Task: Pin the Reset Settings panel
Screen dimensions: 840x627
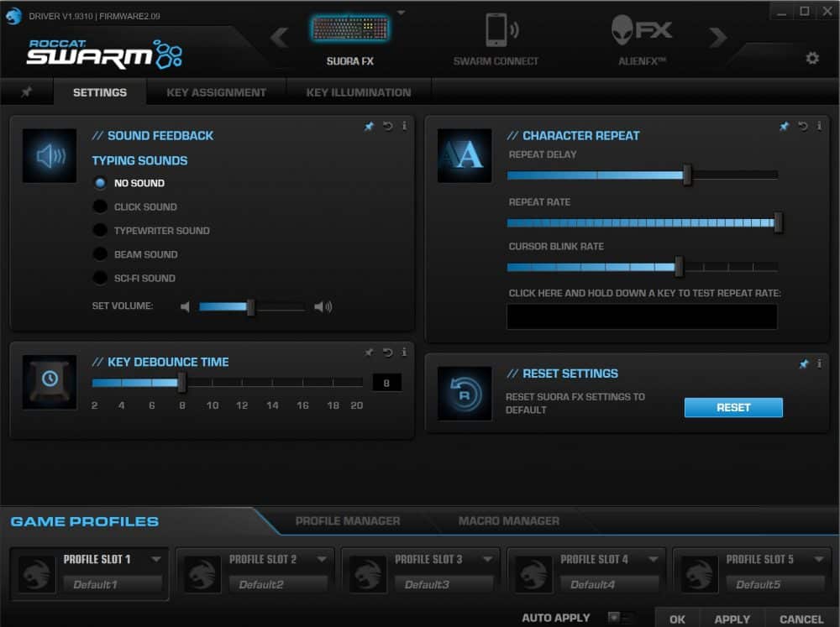Action: pyautogui.click(x=804, y=364)
